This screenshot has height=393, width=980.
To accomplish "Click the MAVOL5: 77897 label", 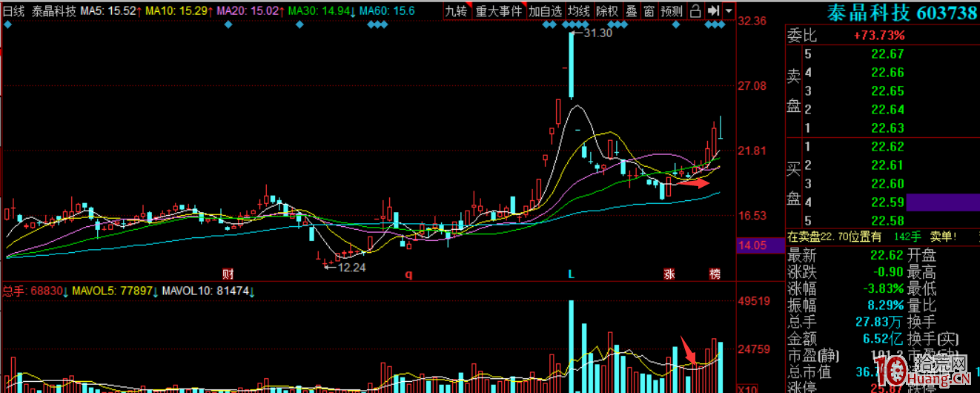I will click(x=116, y=291).
